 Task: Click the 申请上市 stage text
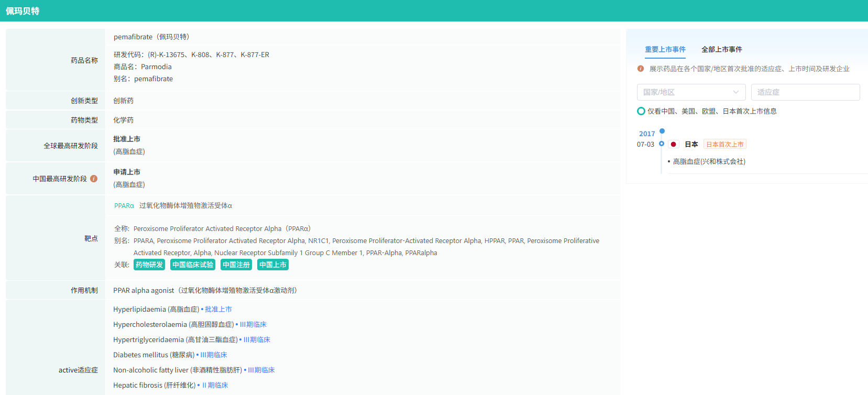(x=127, y=172)
